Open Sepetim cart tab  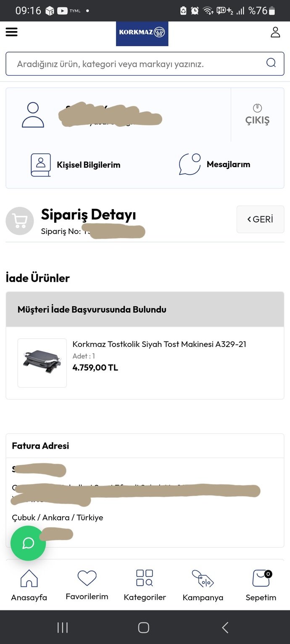point(261,585)
